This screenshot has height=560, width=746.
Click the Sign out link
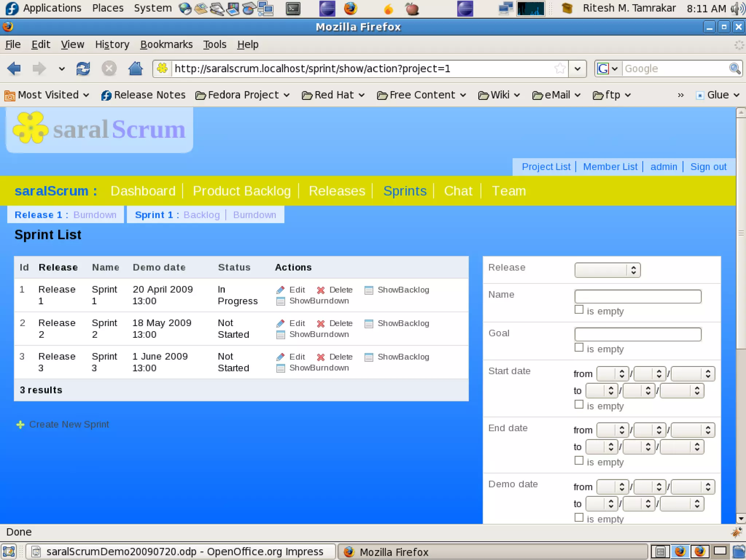click(708, 167)
